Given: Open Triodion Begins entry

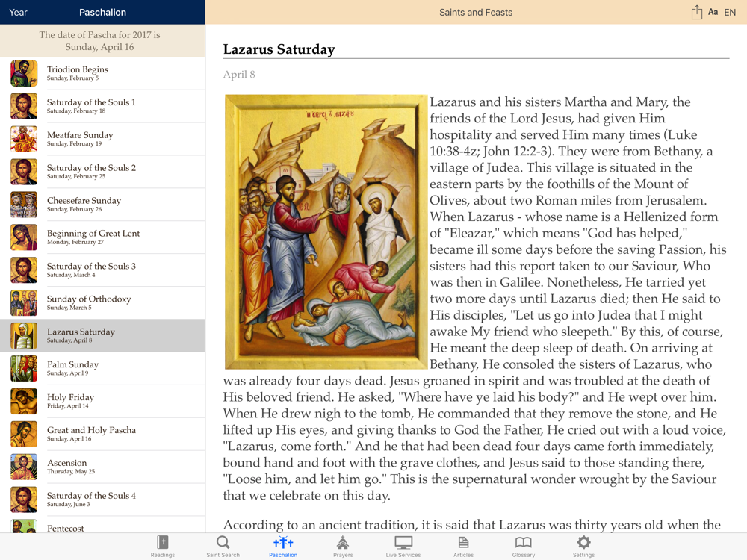Looking at the screenshot, I should (x=102, y=73).
